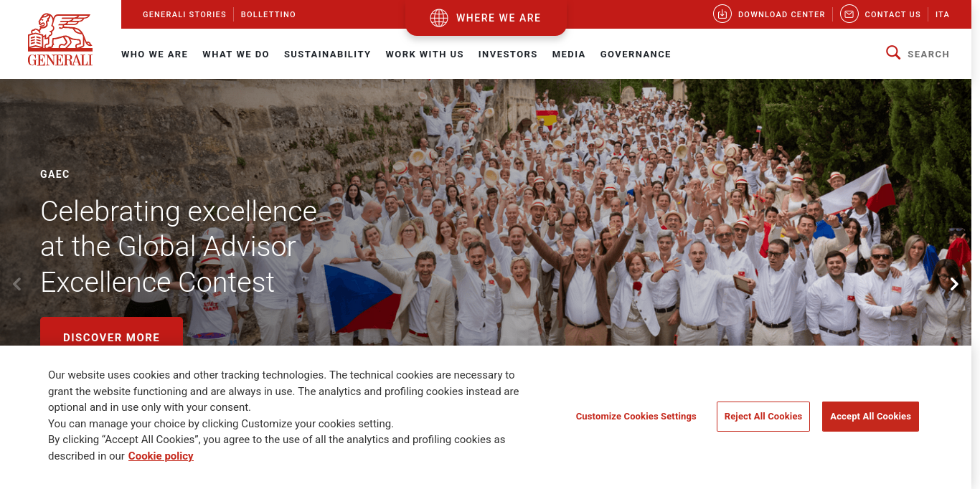Viewport: 980px width, 489px height.
Task: Click the Discover More button
Action: pyautogui.click(x=111, y=334)
